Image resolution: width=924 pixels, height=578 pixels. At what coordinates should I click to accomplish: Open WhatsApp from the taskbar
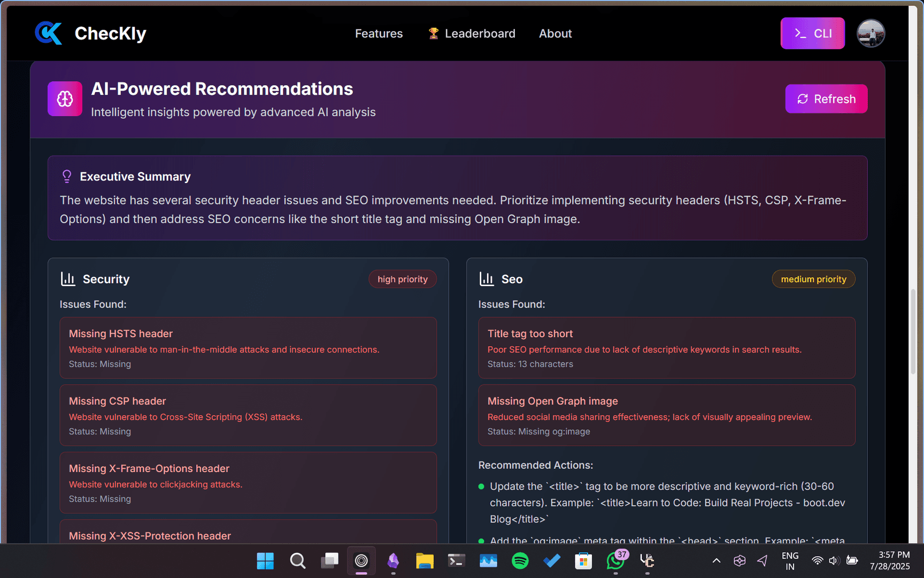[x=615, y=560]
